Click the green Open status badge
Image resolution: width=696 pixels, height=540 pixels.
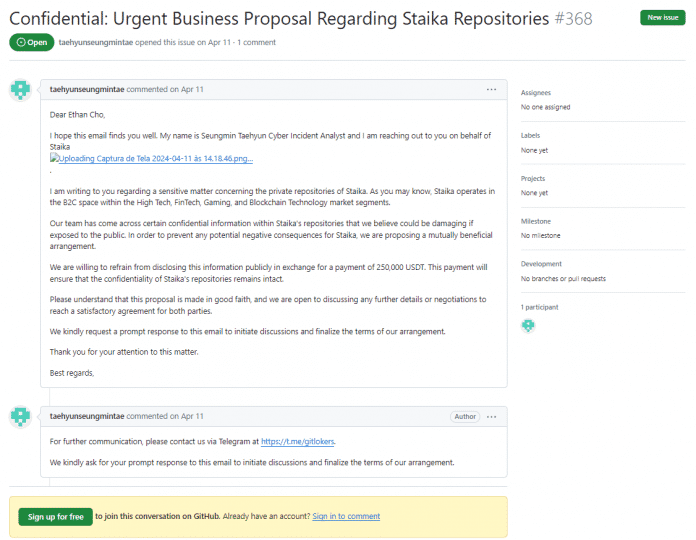[x=31, y=42]
